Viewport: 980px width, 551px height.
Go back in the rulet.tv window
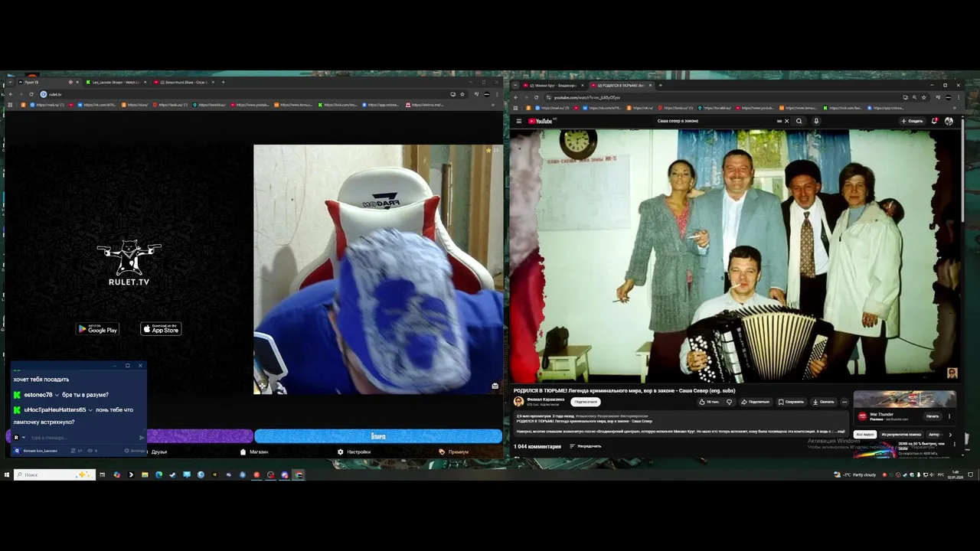tap(10, 94)
